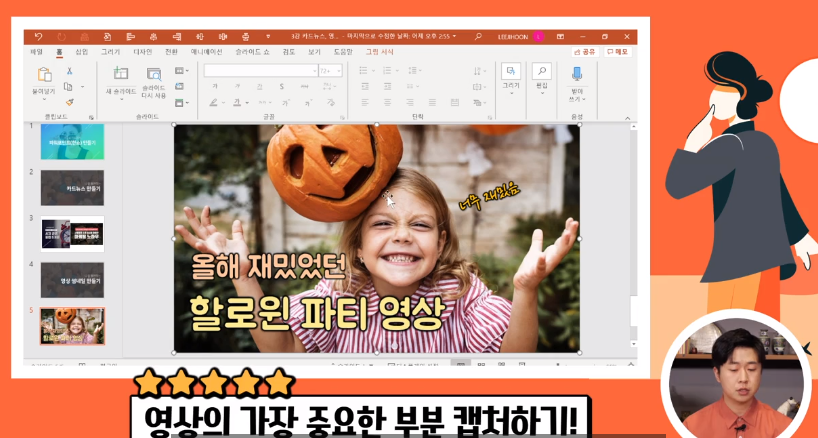Click the Reset slide icon in slide group

click(x=179, y=87)
